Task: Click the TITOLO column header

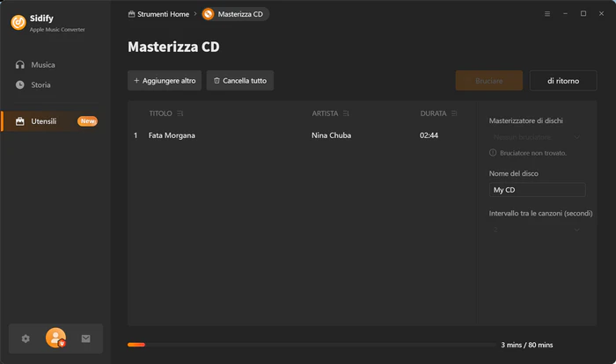Action: [x=160, y=113]
